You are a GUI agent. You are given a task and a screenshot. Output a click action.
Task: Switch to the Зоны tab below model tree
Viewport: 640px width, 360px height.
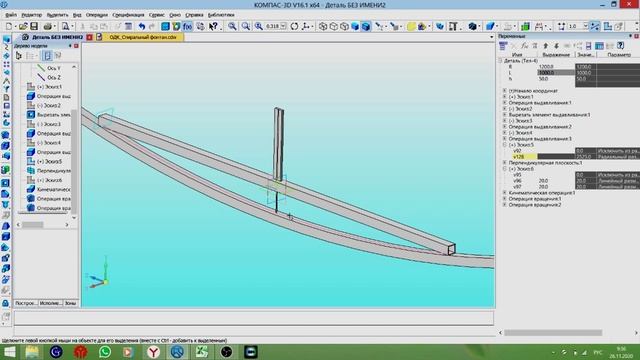coord(70,303)
